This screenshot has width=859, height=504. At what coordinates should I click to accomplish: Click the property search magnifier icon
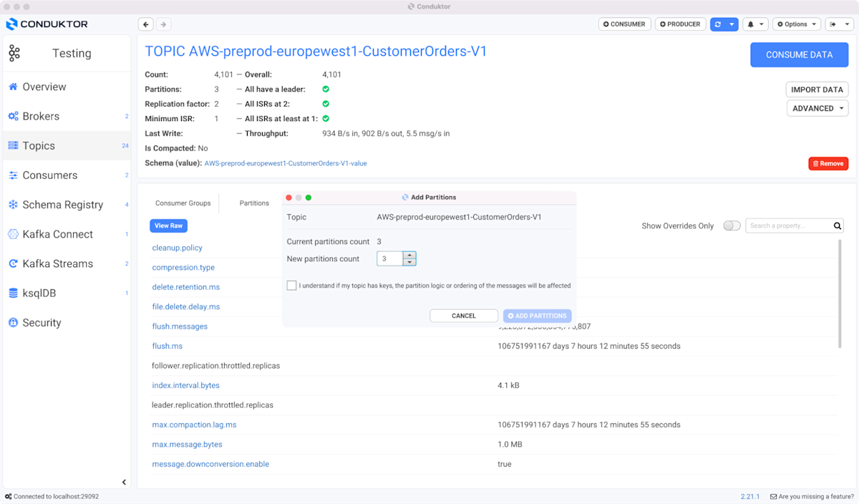pos(838,226)
